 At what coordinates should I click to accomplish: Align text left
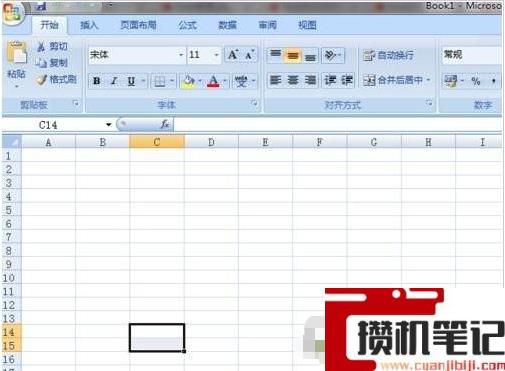coord(275,80)
